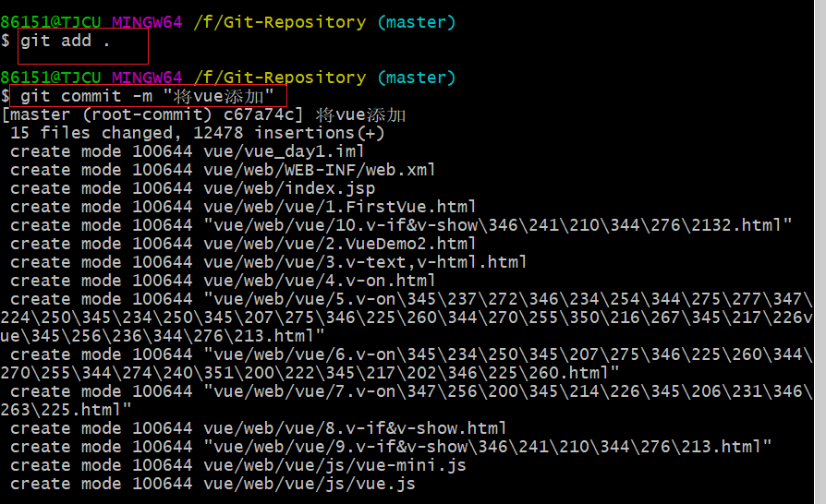Select the 4.v-on.html file entry
This screenshot has width=826, height=504.
(319, 281)
